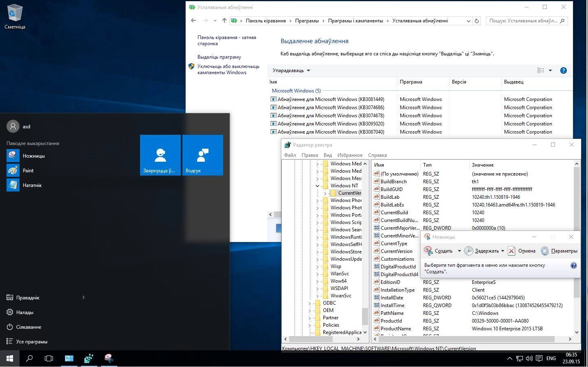
Task: Go up one level in Control Panel
Action: pyautogui.click(x=224, y=20)
